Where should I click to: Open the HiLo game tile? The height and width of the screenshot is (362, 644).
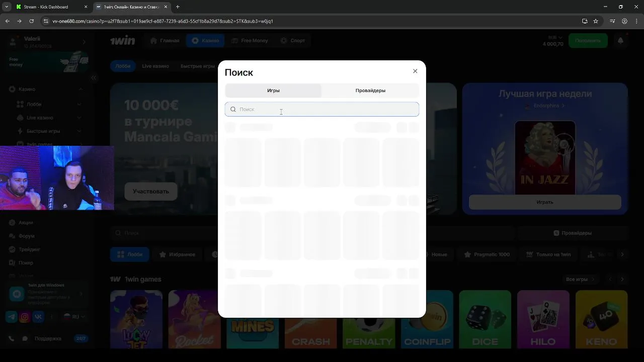click(543, 319)
